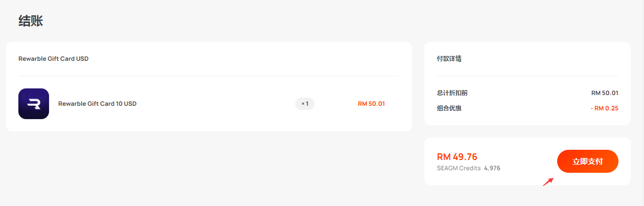Select the Rewarble Gift Card USD heading
The image size is (644, 206).
point(54,59)
